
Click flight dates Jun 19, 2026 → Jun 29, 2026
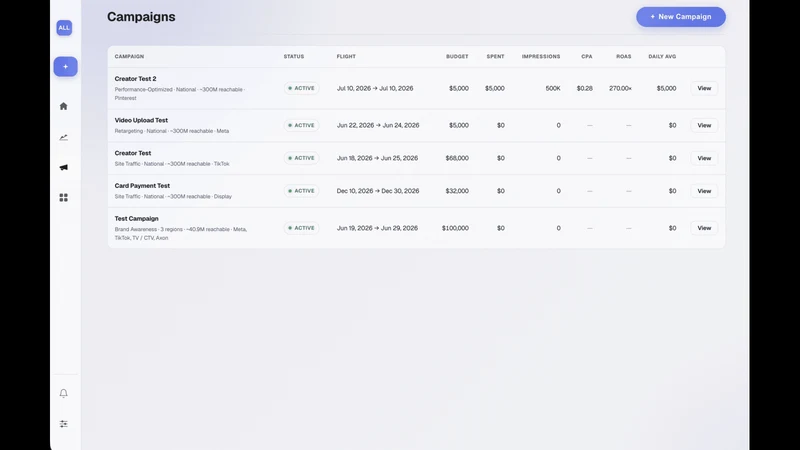pos(377,228)
